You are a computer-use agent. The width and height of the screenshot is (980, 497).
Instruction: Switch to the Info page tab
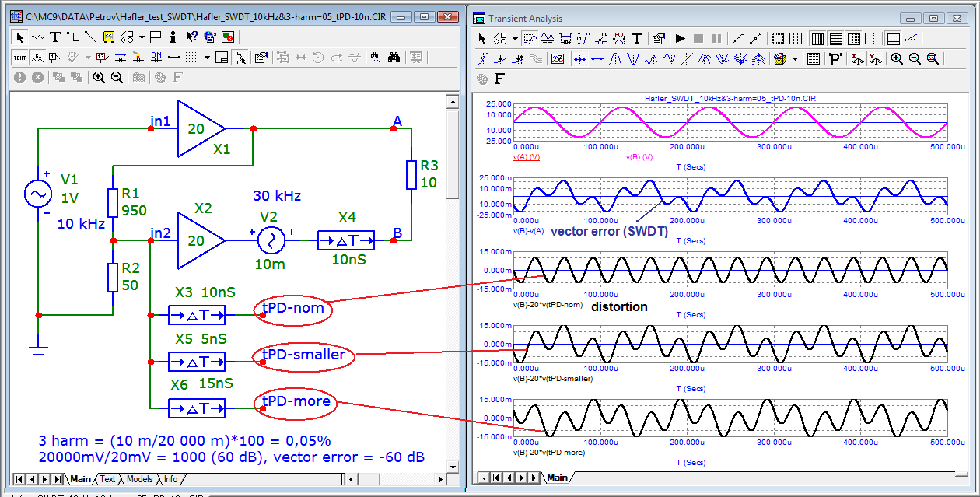[170, 479]
